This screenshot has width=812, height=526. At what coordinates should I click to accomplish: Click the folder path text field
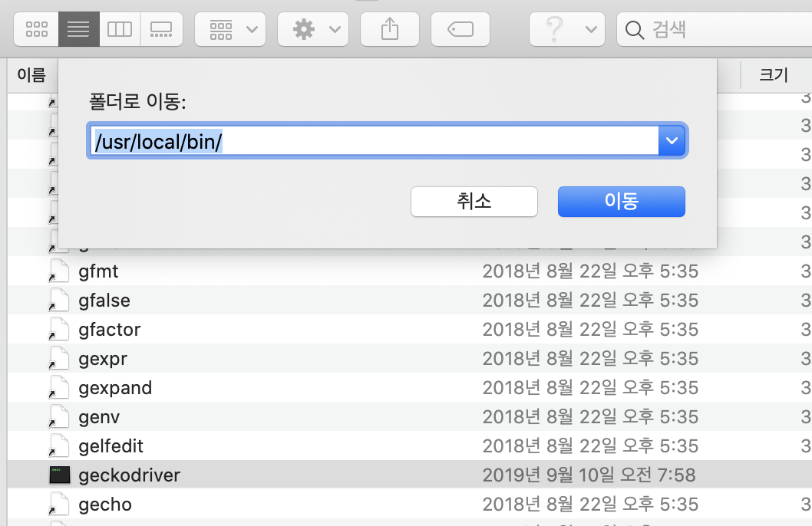tap(374, 141)
